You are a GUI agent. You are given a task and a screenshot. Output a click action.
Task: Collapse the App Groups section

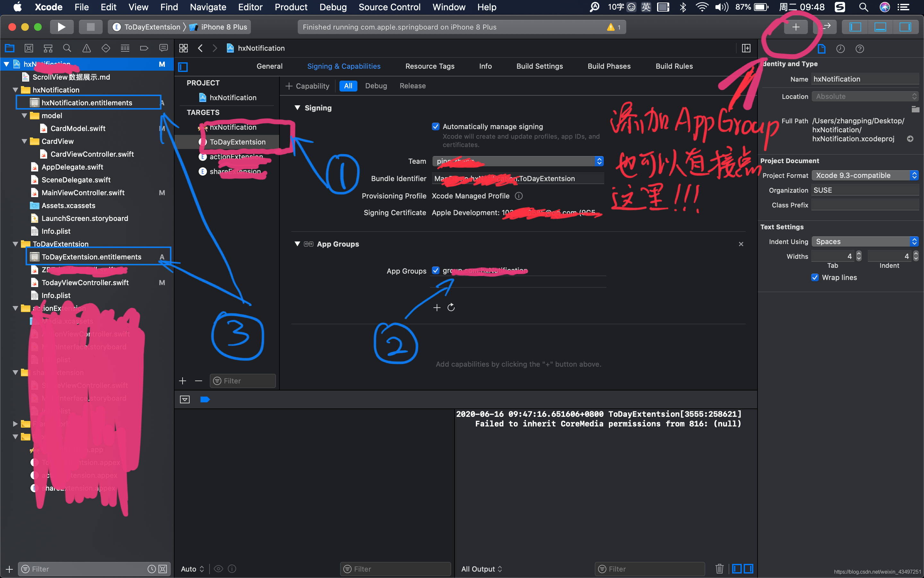(x=297, y=244)
